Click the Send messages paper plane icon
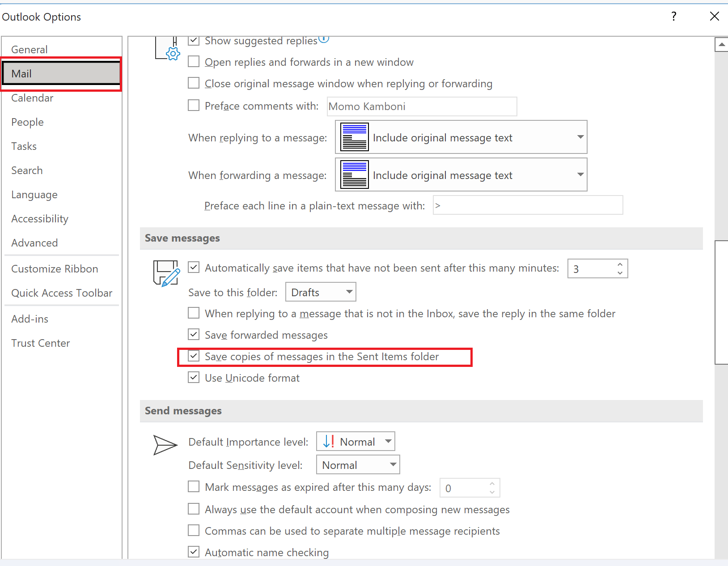The width and height of the screenshot is (728, 566). (165, 445)
